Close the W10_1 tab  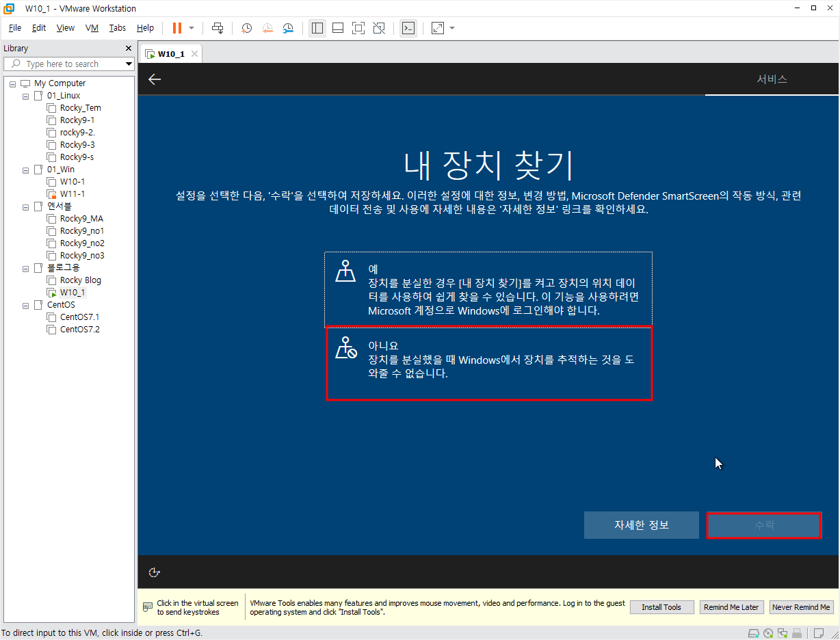point(195,54)
